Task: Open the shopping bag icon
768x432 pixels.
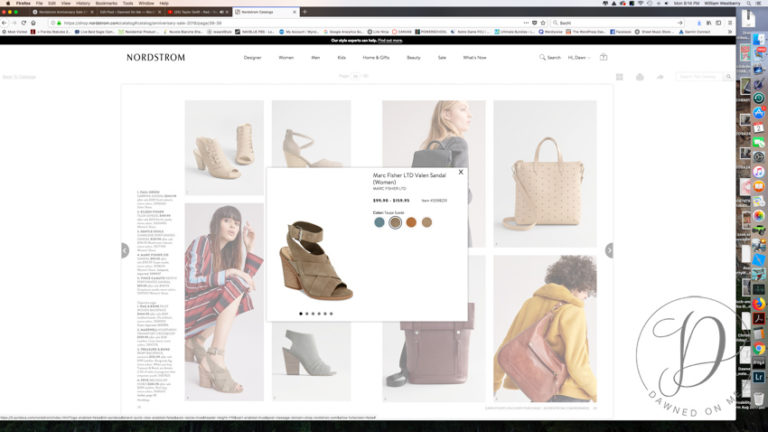Action: pos(603,57)
